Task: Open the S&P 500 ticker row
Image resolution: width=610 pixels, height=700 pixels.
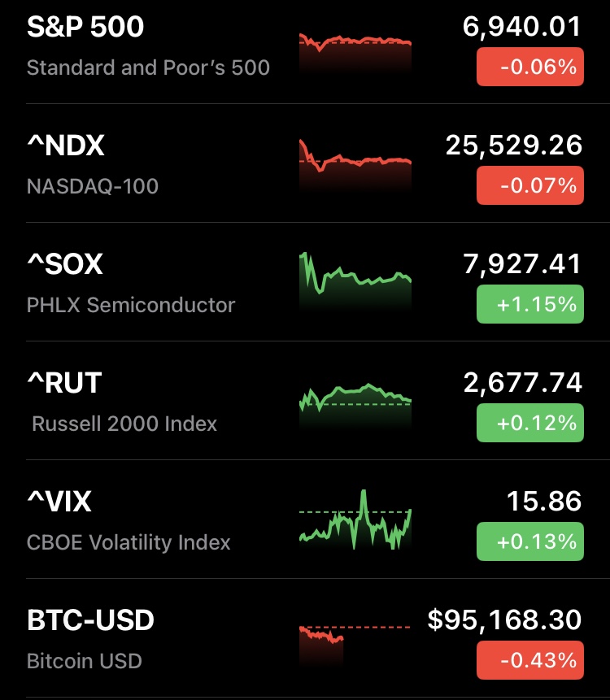Action: pyautogui.click(x=85, y=27)
